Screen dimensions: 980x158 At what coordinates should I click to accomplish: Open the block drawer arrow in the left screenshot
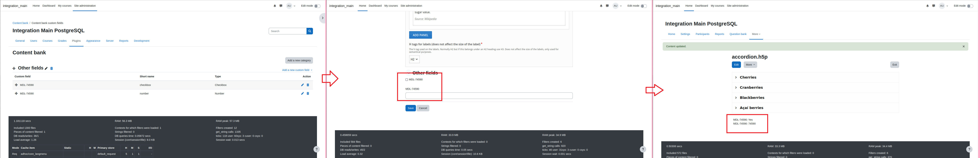[x=323, y=18]
